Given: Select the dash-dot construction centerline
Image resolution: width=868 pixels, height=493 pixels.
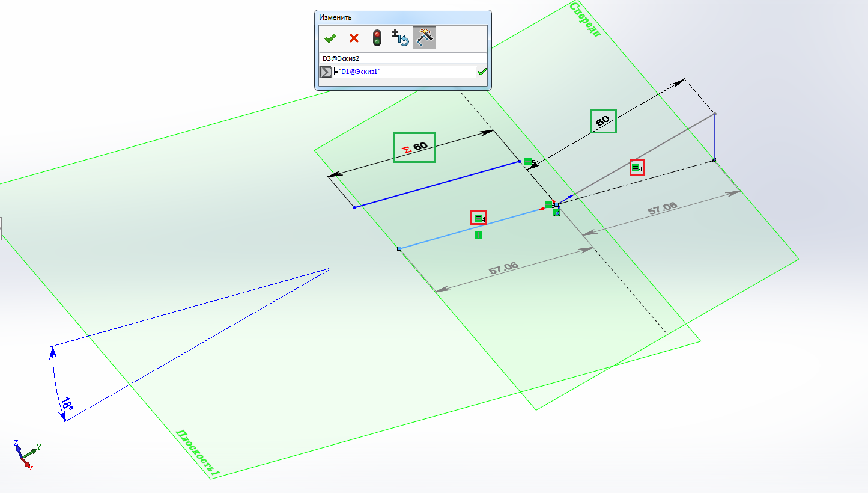Looking at the screenshot, I should point(635,182).
